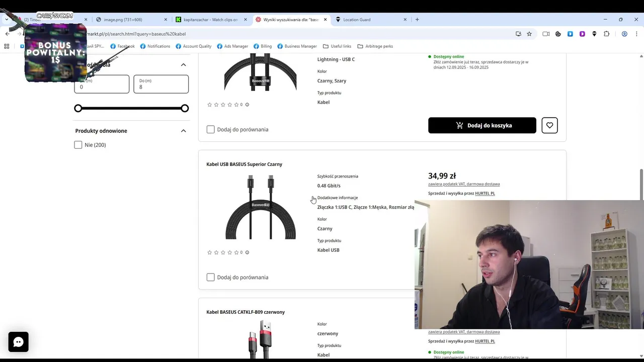Open Kabel USB BASEUS Superior Czarny title
The width and height of the screenshot is (644, 362).
pyautogui.click(x=244, y=164)
